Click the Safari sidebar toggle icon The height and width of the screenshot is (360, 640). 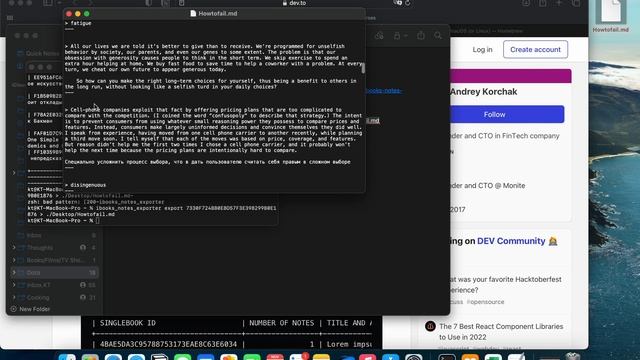pyautogui.click(x=48, y=3)
